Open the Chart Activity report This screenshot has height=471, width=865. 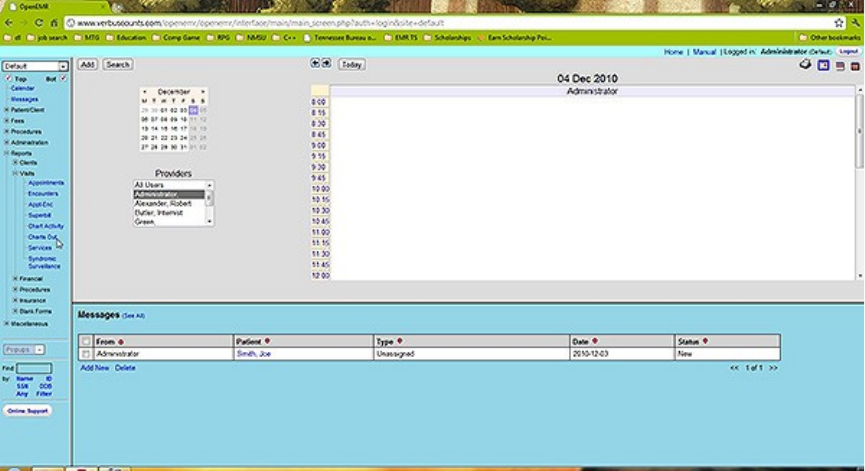click(x=46, y=226)
